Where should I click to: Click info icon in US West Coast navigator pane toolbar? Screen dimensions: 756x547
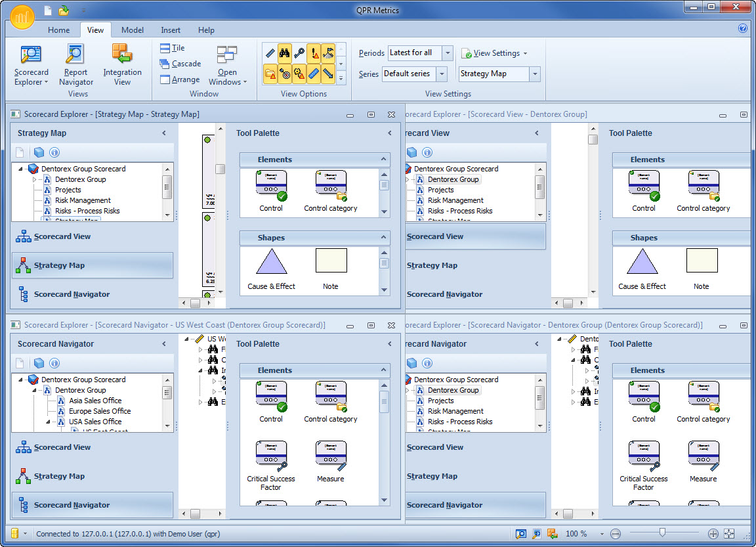[x=54, y=363]
